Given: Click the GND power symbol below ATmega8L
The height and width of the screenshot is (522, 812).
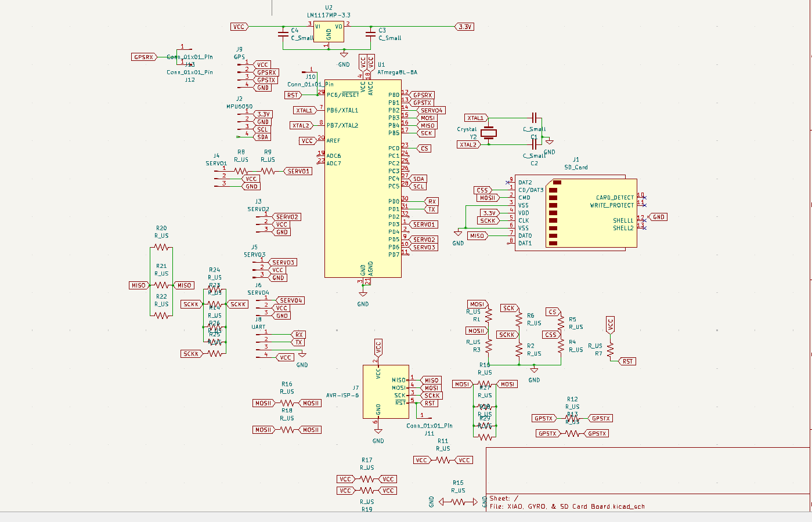Looking at the screenshot, I should pos(363,295).
